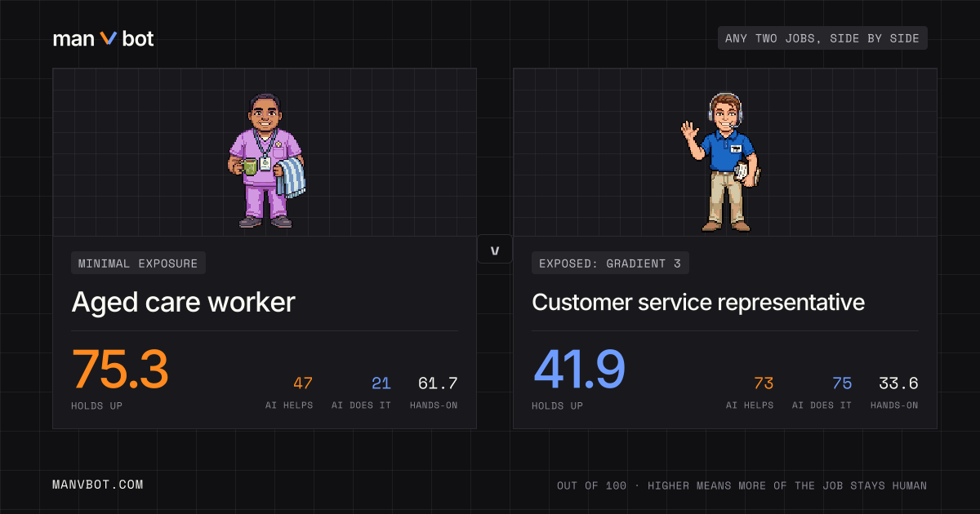Image resolution: width=980 pixels, height=514 pixels.
Task: Click the customer service representative pixel avatar
Action: pyautogui.click(x=720, y=162)
